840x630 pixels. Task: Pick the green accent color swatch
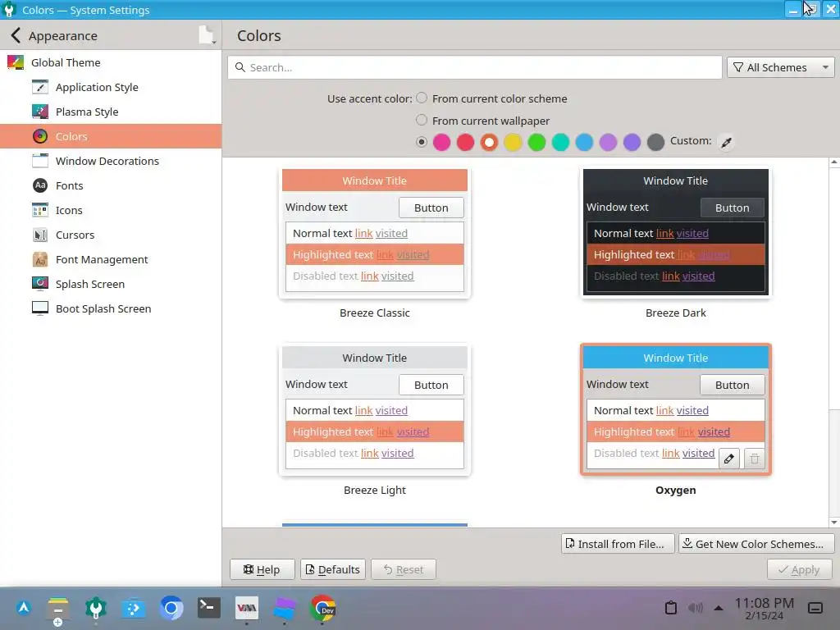(x=536, y=143)
